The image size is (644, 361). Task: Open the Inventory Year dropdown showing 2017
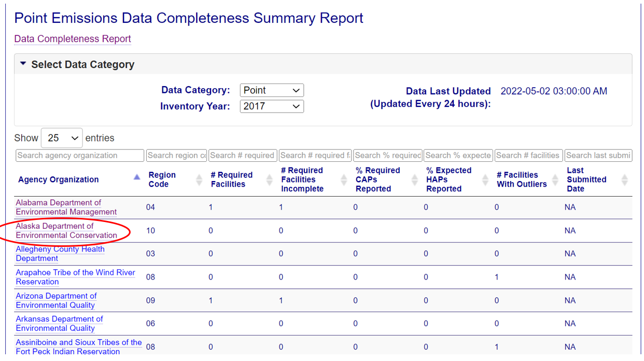(x=272, y=106)
